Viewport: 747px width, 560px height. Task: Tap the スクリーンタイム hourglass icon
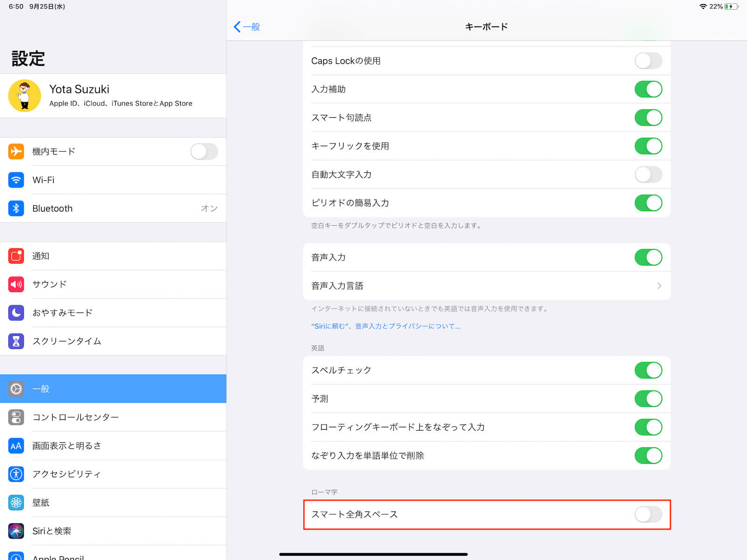(x=16, y=341)
